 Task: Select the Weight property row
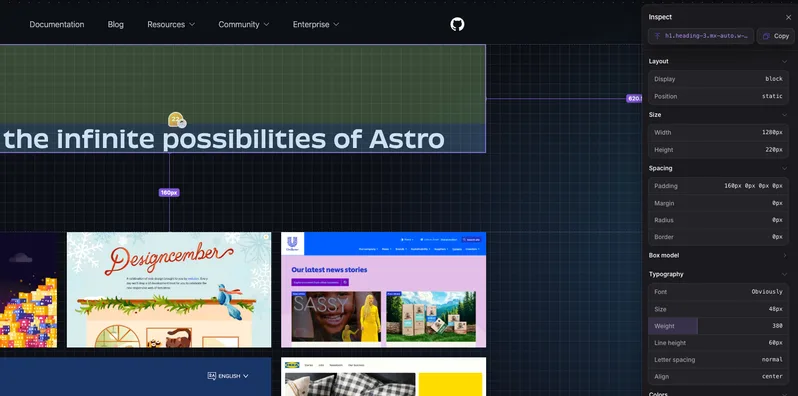[x=719, y=326]
